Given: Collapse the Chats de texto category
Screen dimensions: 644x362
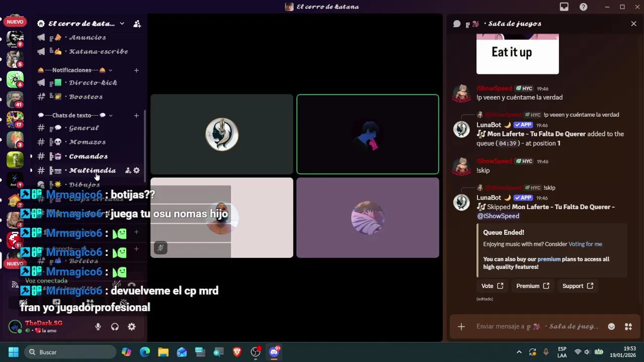Looking at the screenshot, I should 74,115.
